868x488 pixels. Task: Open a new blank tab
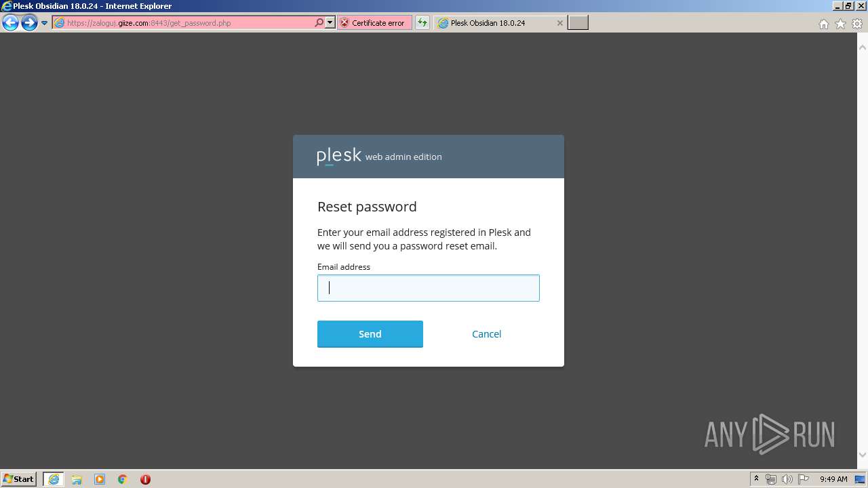pos(578,22)
